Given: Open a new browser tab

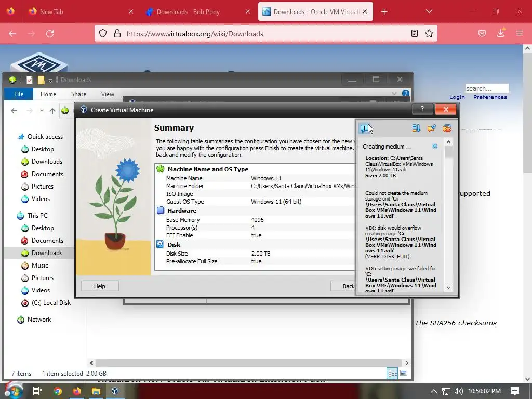Looking at the screenshot, I should point(384,12).
